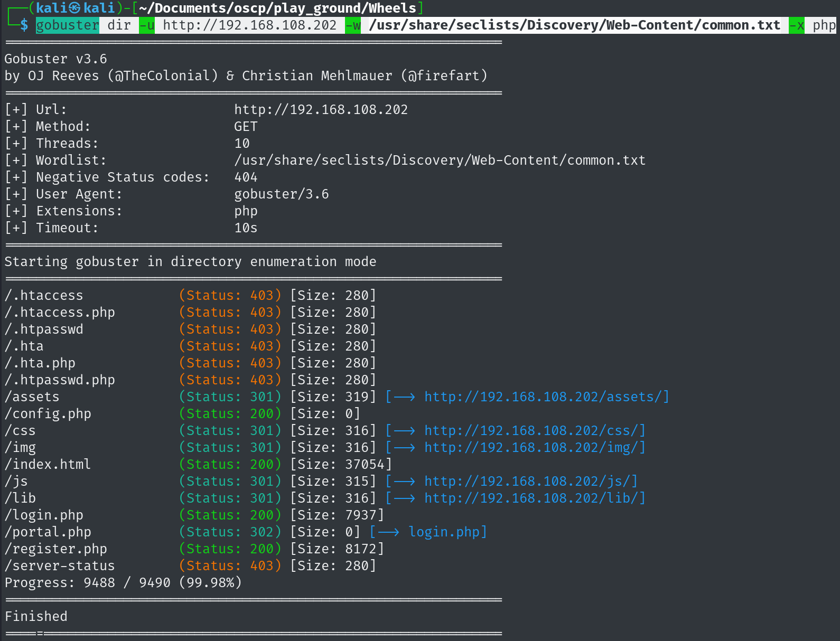Click the /.htaccess result entry

pyautogui.click(x=44, y=295)
